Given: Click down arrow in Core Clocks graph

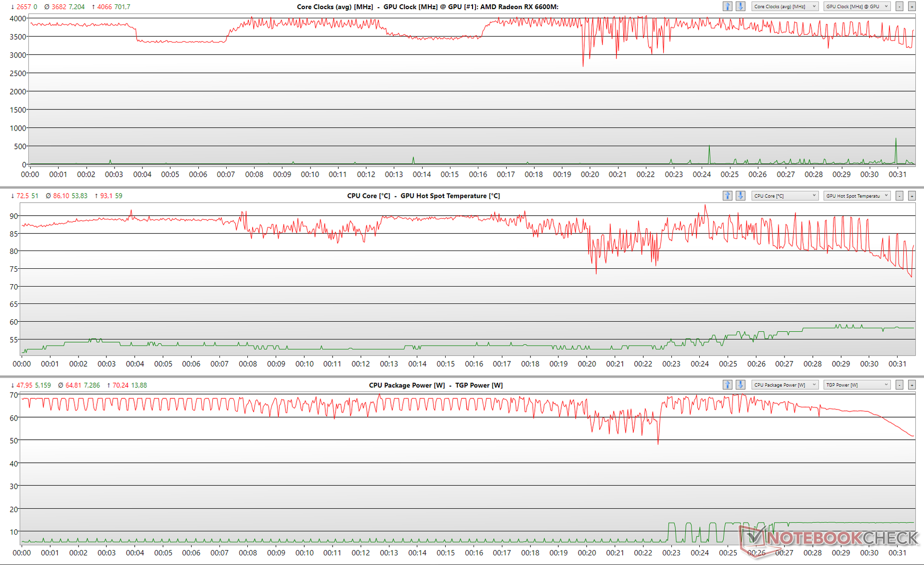Looking at the screenshot, I should tap(740, 6).
